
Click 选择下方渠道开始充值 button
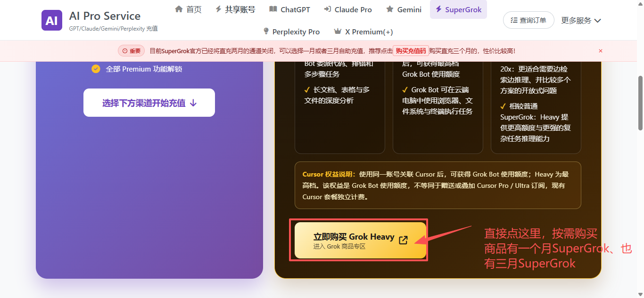(x=149, y=103)
